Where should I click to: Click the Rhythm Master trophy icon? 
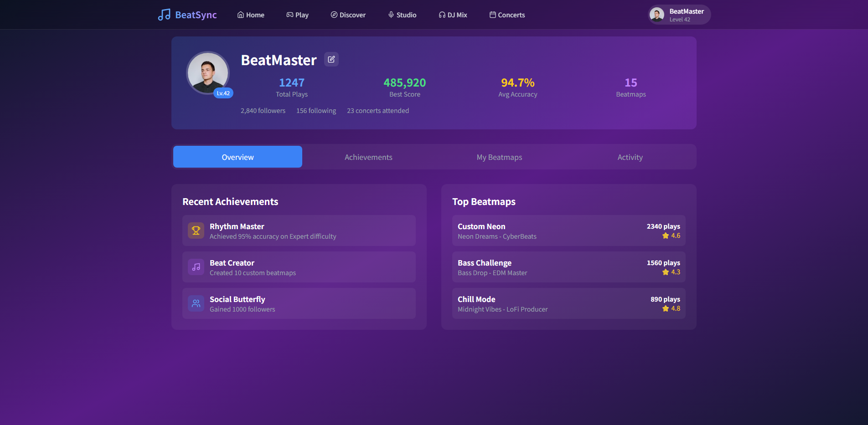(x=196, y=230)
